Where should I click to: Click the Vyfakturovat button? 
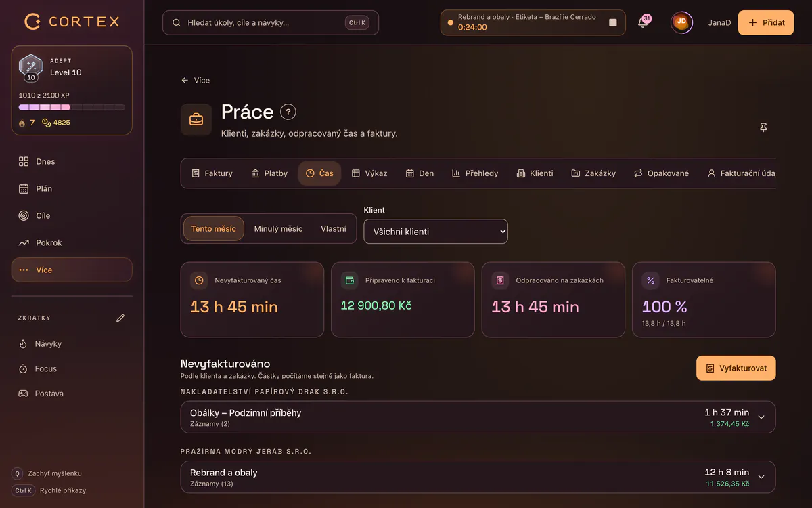pyautogui.click(x=736, y=368)
